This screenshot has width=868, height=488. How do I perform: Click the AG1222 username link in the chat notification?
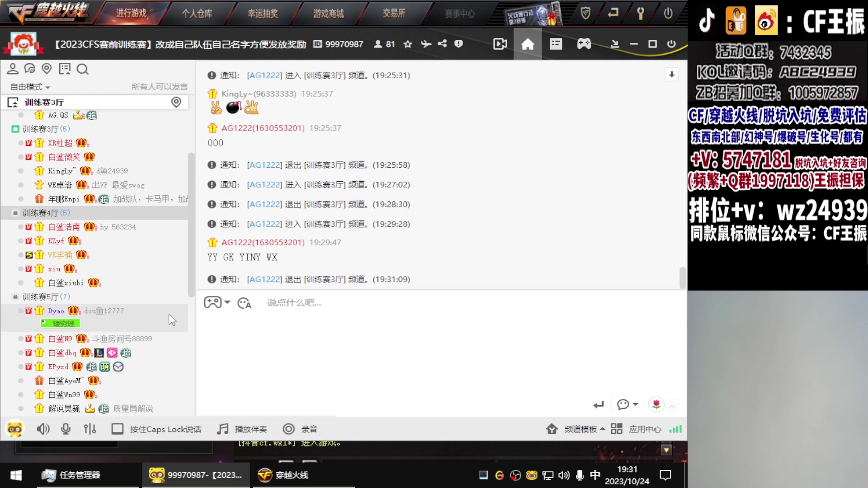pos(264,75)
